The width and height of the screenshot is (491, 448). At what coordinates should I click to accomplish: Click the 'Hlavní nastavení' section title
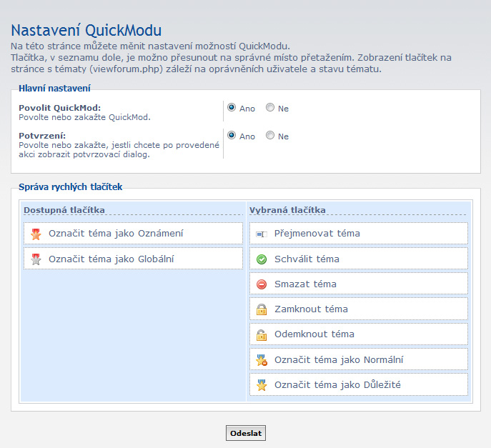[x=54, y=89]
